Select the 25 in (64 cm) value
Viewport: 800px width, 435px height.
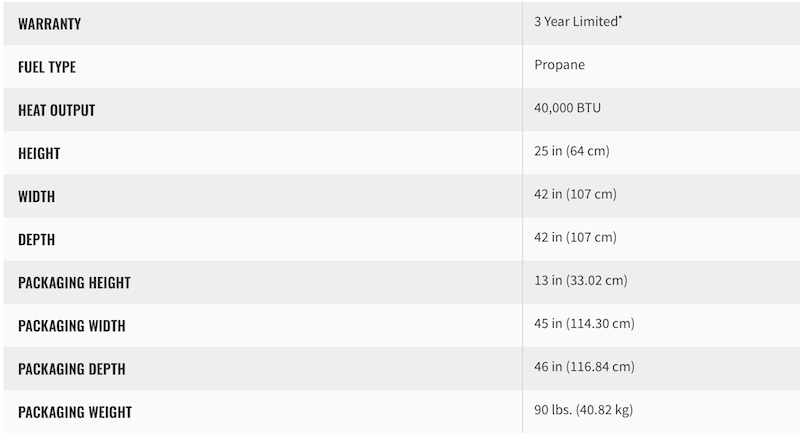tap(572, 151)
